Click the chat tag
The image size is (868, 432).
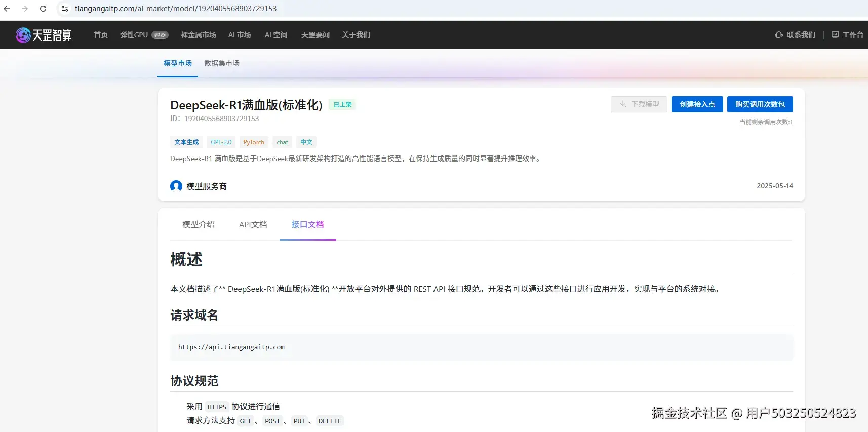(x=282, y=142)
